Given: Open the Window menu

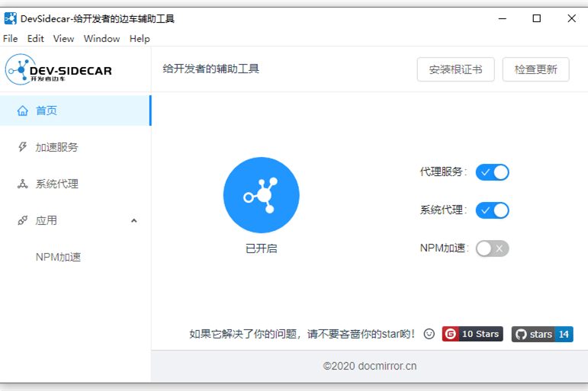Looking at the screenshot, I should 101,38.
